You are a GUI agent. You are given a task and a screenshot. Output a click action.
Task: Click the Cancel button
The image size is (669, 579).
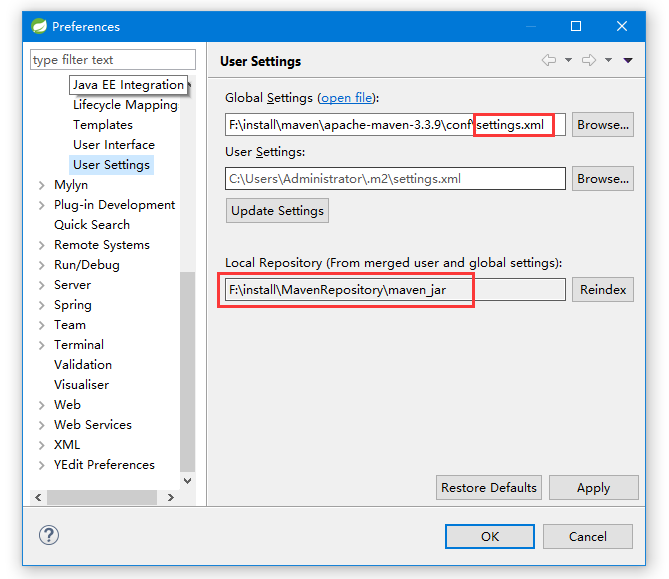[x=588, y=536]
